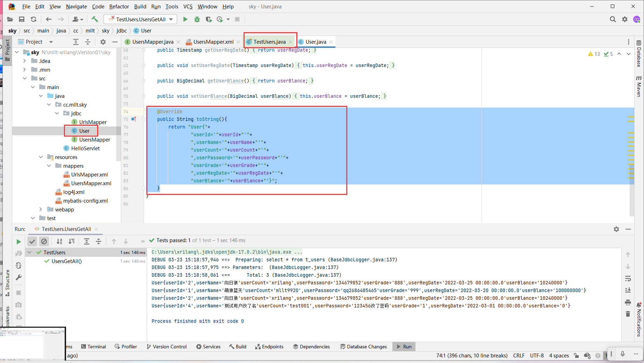Click the Reload from disk icon

point(34,19)
